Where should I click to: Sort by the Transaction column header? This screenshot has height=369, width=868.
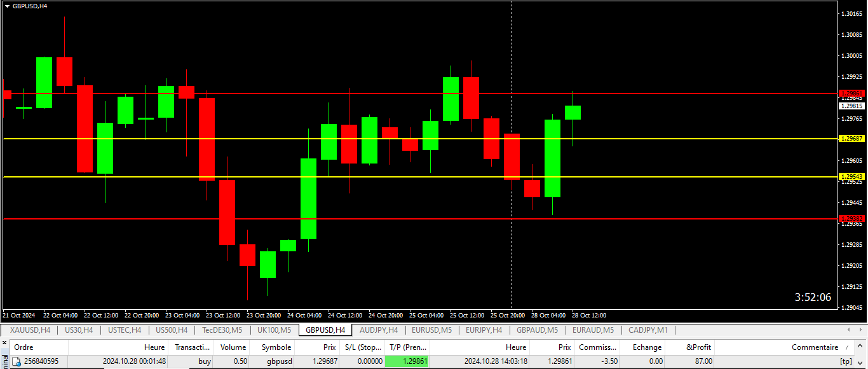tap(191, 347)
